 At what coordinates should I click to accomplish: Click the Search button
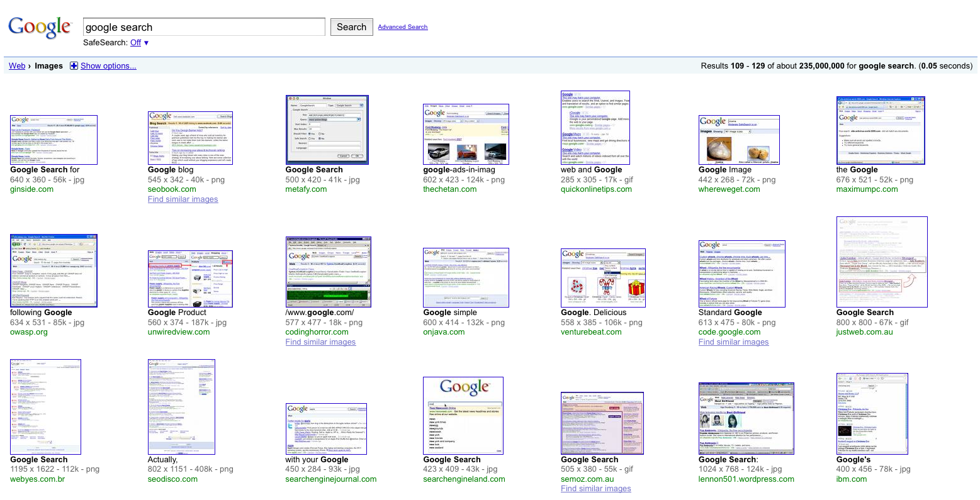tap(351, 27)
